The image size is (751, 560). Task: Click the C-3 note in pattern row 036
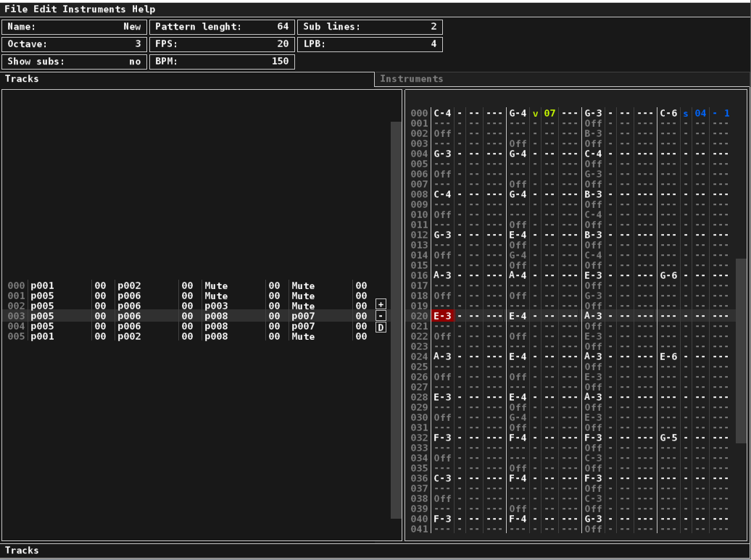pyautogui.click(x=442, y=479)
